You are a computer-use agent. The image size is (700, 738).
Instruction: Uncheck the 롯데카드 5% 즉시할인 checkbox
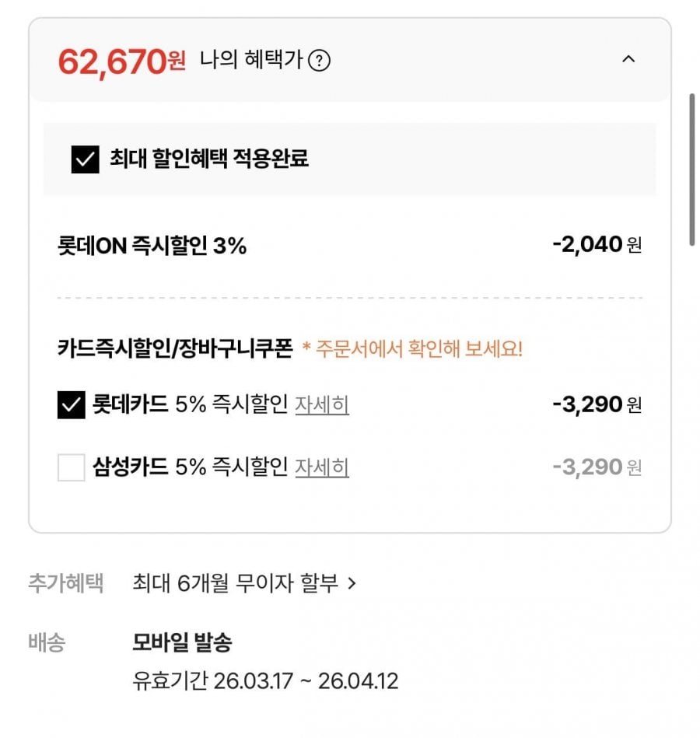72,405
